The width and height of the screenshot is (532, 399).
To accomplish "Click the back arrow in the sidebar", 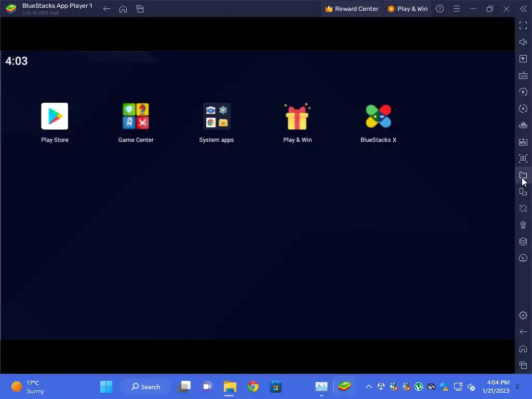I will coord(523,332).
